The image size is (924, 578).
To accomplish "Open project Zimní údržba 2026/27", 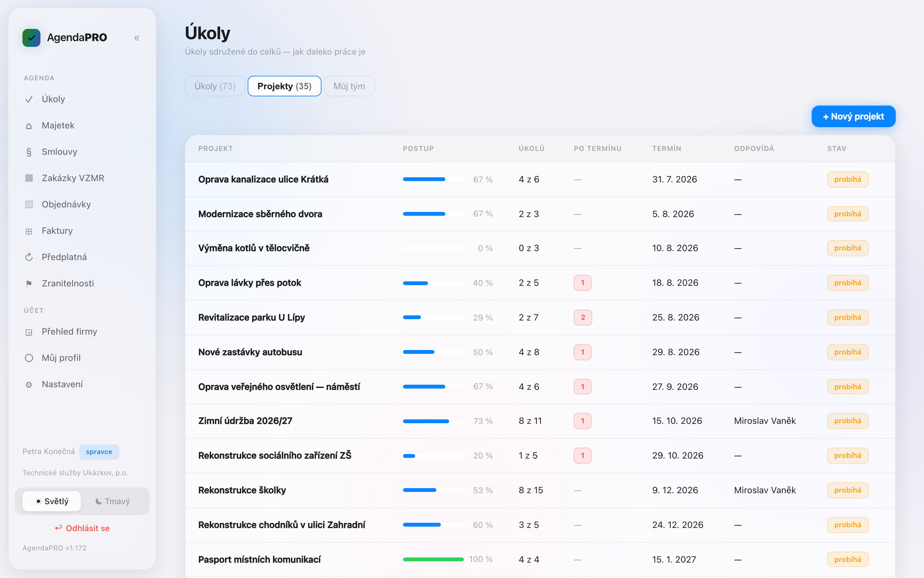I will [x=245, y=421].
